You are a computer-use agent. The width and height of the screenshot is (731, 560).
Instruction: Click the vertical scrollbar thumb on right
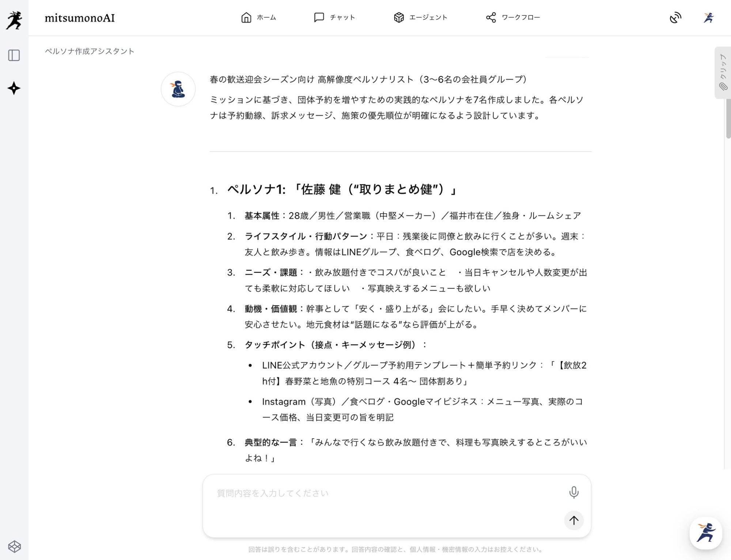coord(728,119)
